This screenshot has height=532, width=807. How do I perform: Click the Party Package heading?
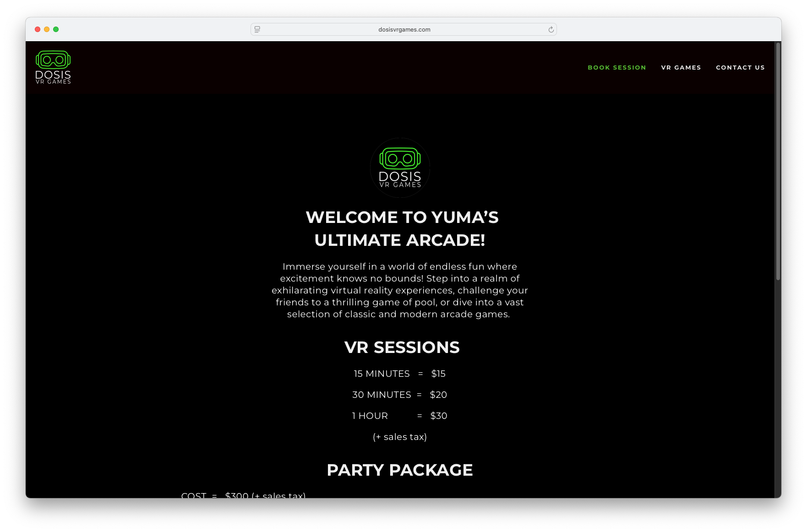400,470
